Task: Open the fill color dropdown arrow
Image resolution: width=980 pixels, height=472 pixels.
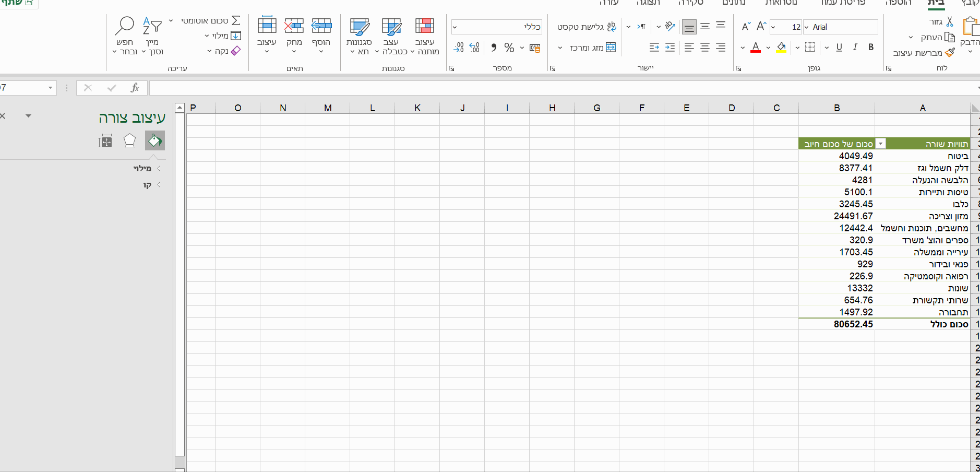Action: (x=768, y=48)
